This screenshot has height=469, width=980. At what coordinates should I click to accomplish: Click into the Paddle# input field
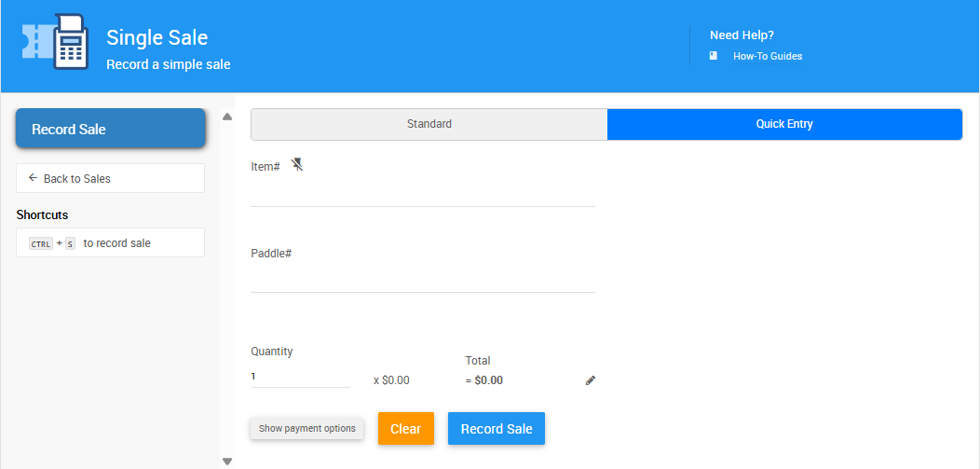tap(422, 279)
